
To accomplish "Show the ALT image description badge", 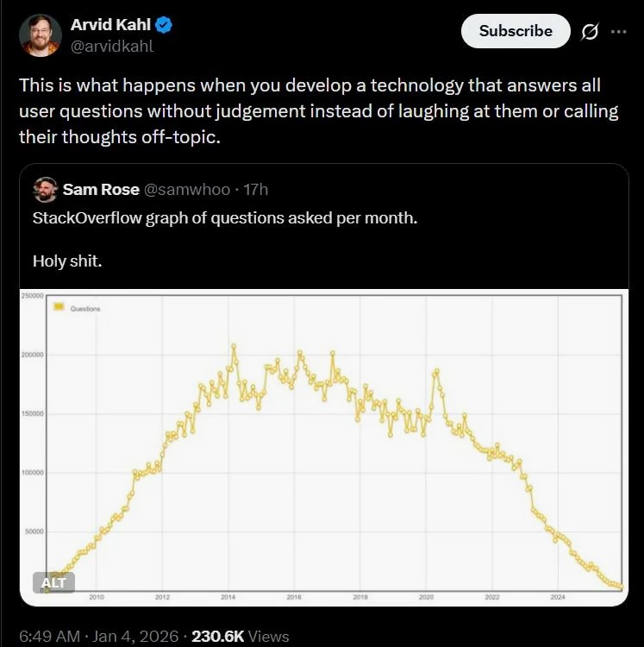I will coord(53,582).
